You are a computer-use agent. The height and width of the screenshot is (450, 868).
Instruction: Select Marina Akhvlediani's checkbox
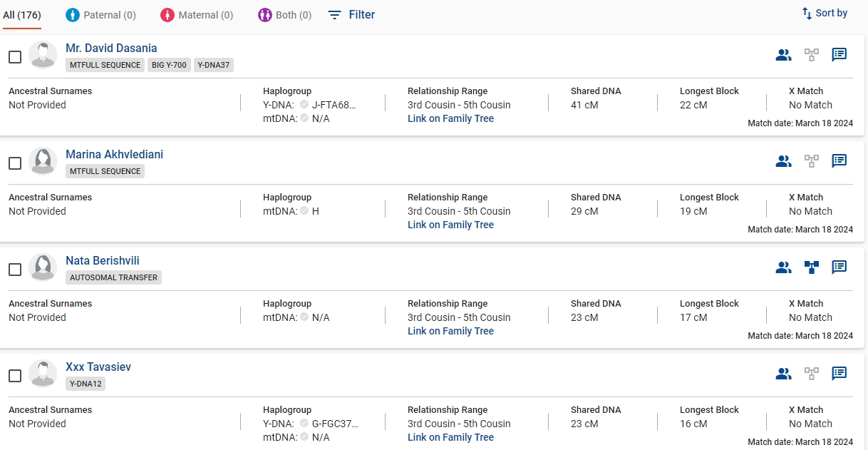(15, 163)
